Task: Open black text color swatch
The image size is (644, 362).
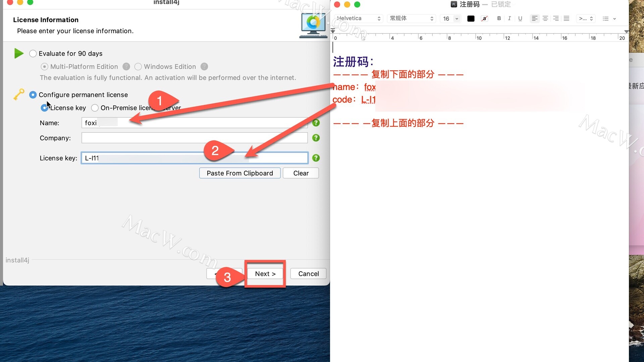Action: click(x=471, y=19)
